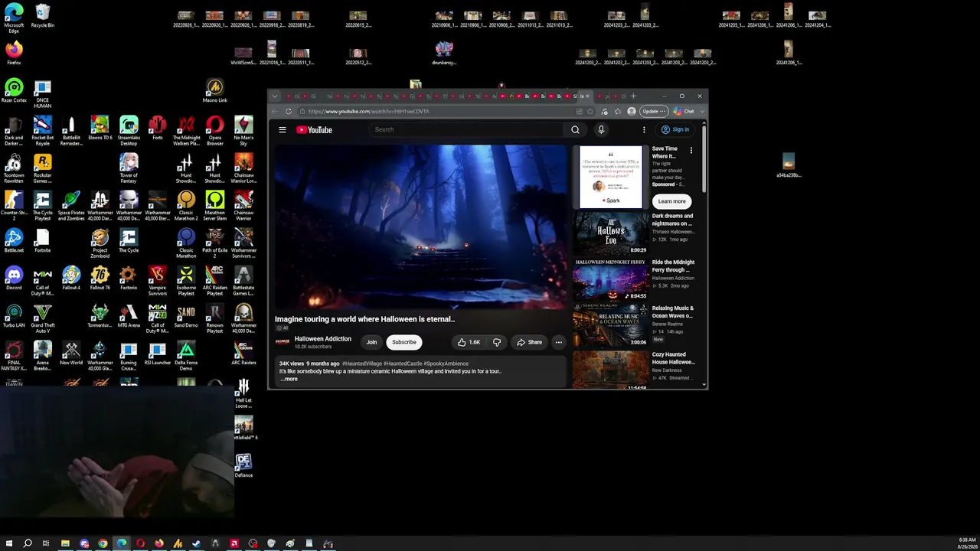
Task: Click the YouTube search input field
Action: click(x=467, y=130)
